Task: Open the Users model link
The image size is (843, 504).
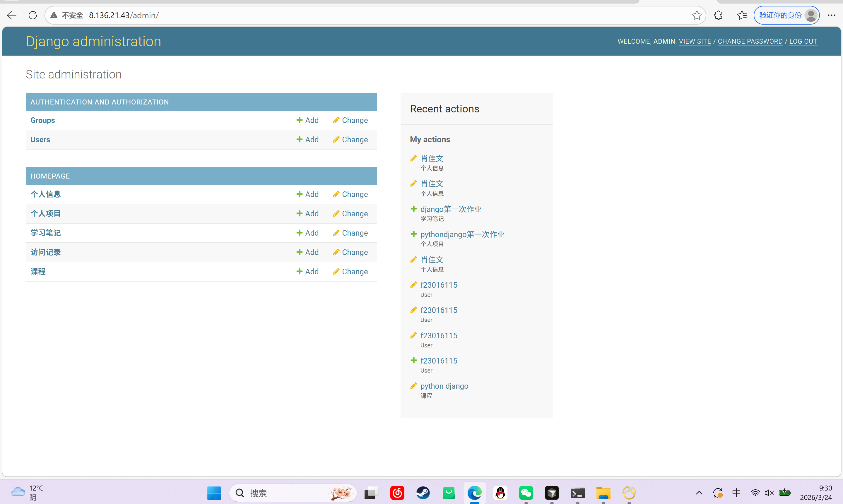Action: tap(40, 140)
